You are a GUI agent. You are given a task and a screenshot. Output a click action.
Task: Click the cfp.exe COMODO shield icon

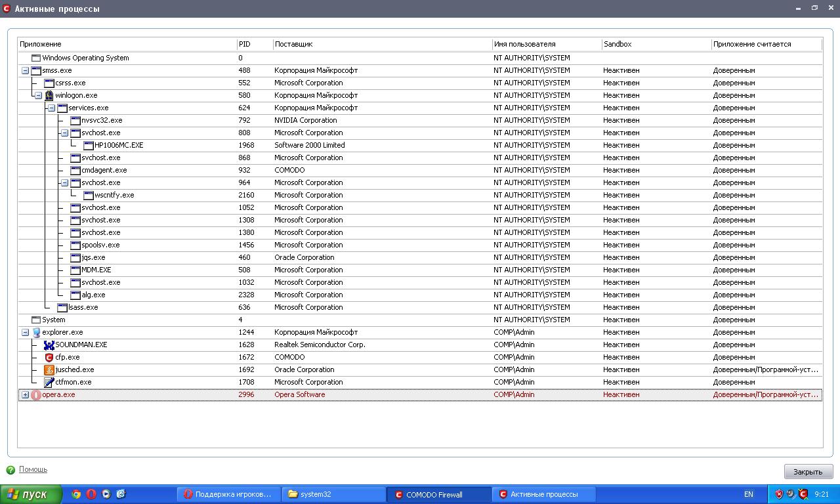coord(49,357)
